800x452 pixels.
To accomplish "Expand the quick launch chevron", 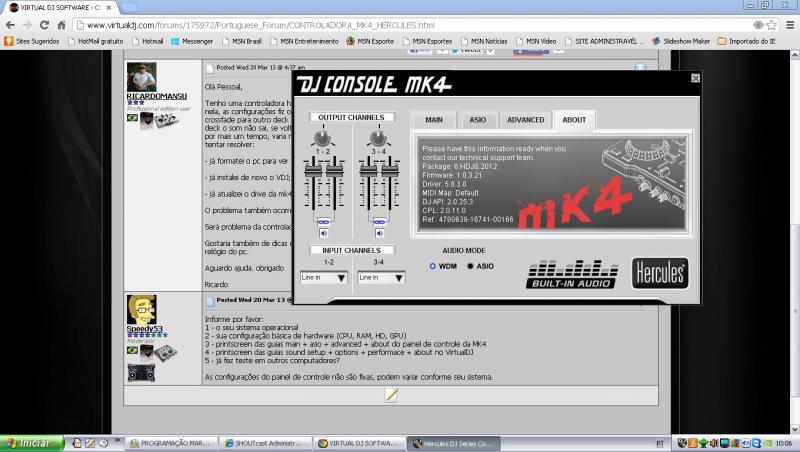I will [117, 440].
